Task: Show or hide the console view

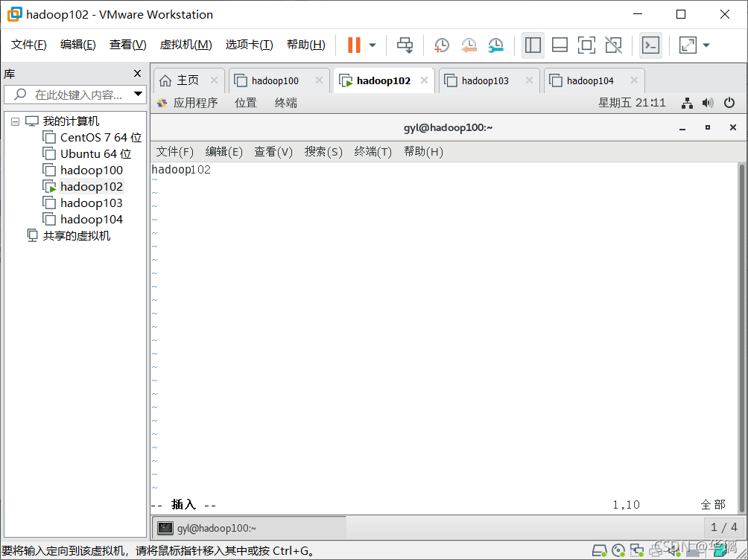Action: (x=650, y=45)
